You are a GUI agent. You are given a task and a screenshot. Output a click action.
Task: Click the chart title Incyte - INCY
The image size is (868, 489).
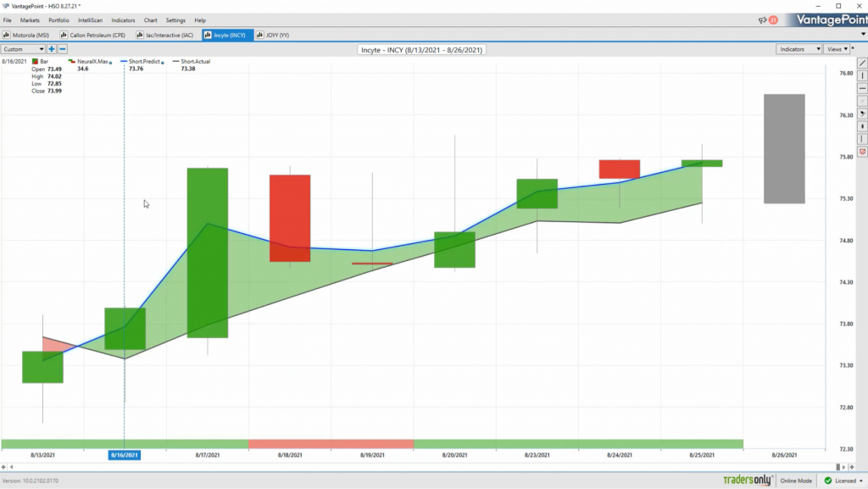pyautogui.click(x=421, y=50)
